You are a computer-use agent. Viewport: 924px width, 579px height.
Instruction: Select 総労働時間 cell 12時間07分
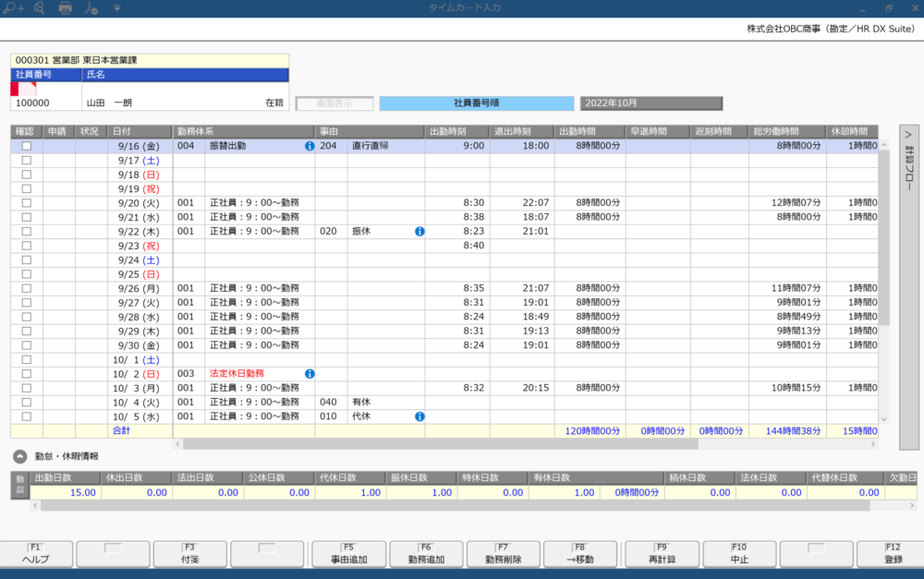(x=787, y=203)
